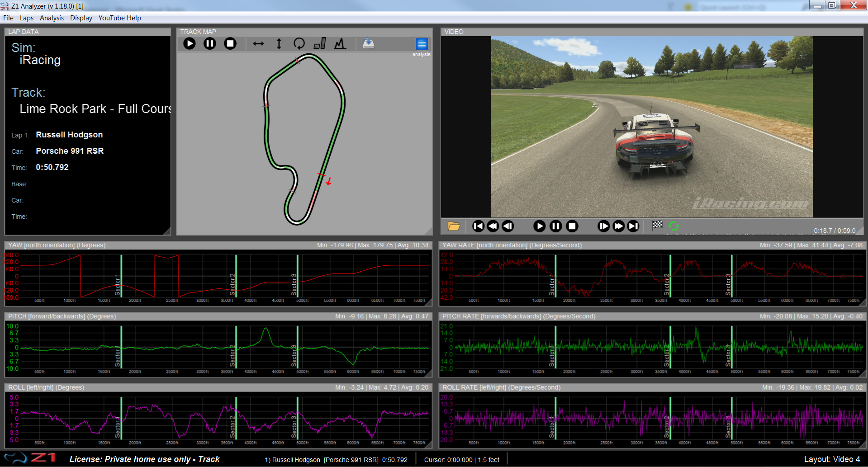The width and height of the screenshot is (868, 467).
Task: Click the ROLL graph title header
Action: pyautogui.click(x=46, y=387)
